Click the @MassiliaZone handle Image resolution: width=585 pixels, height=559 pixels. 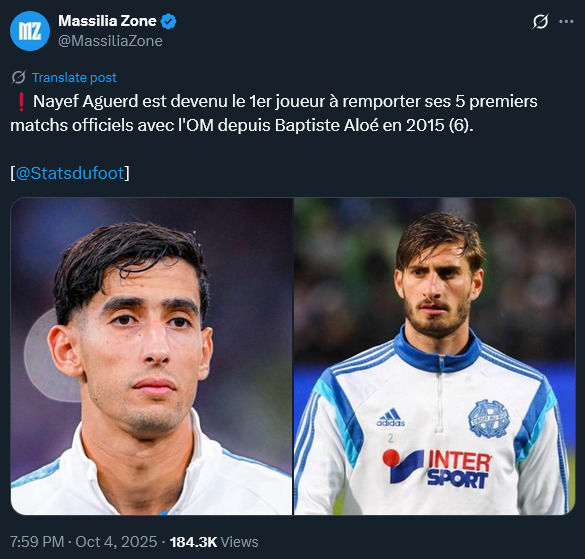pyautogui.click(x=110, y=41)
